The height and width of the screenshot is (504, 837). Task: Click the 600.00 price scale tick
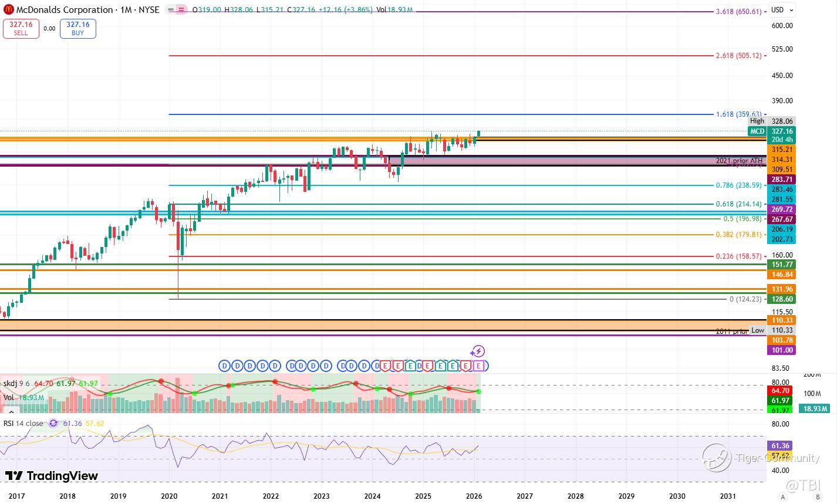[x=782, y=25]
